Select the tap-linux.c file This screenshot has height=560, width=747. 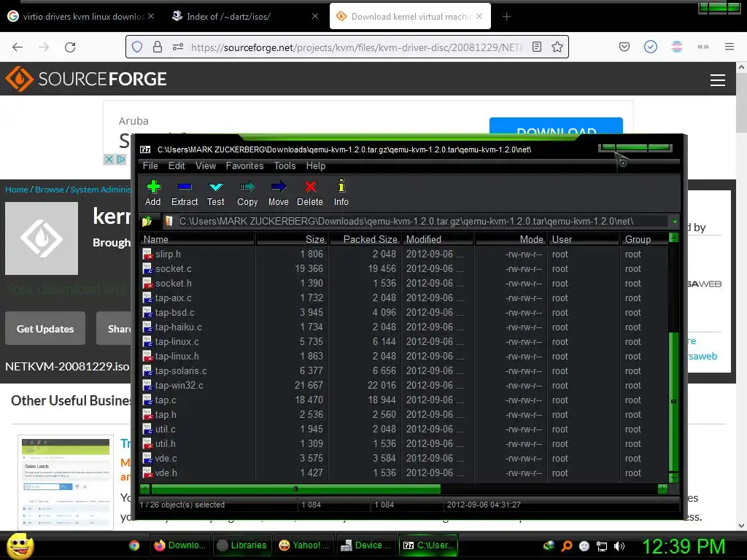click(404, 342)
